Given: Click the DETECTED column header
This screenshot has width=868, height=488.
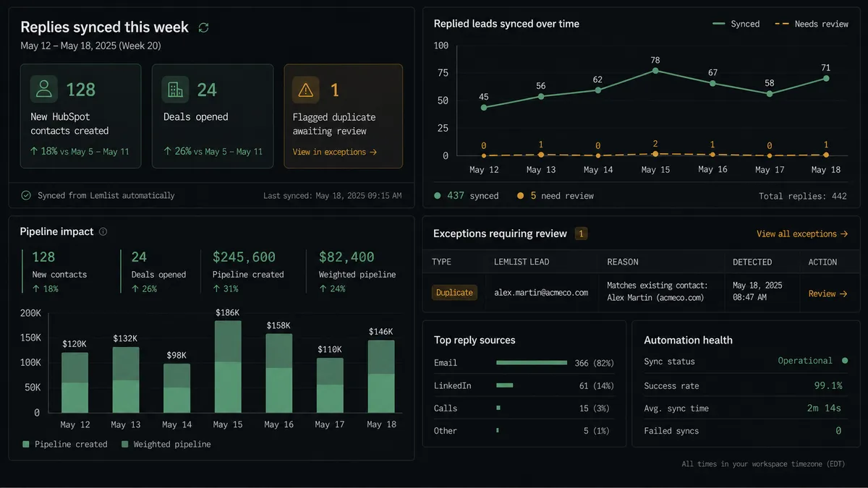Looking at the screenshot, I should click(752, 262).
